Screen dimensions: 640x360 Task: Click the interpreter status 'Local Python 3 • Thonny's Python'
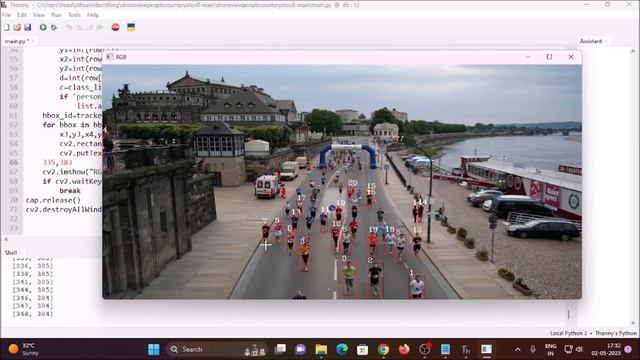[x=593, y=333]
